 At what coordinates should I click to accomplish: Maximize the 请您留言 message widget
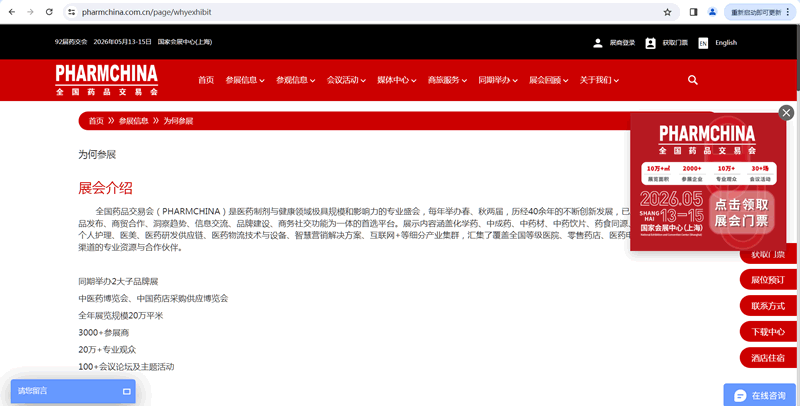click(127, 391)
